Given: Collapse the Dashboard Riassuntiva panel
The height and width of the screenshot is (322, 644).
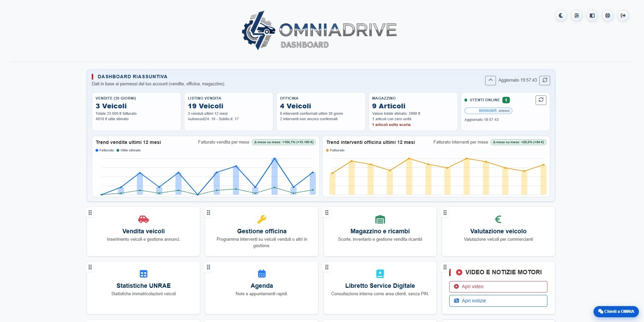Looking at the screenshot, I should point(491,80).
